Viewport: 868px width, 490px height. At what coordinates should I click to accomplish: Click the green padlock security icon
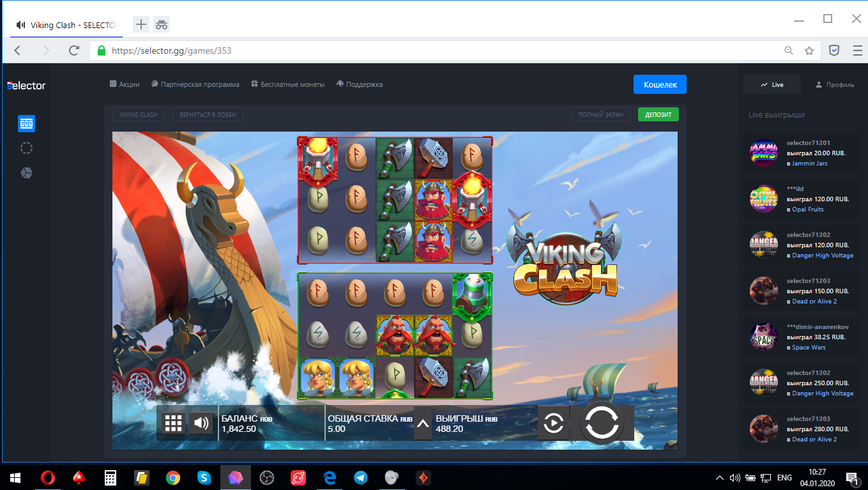[x=101, y=50]
